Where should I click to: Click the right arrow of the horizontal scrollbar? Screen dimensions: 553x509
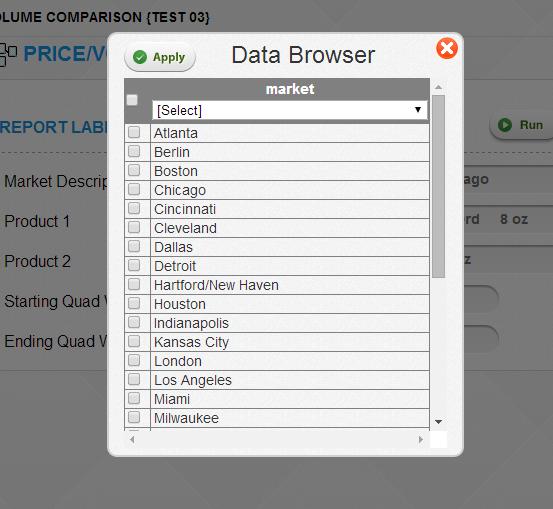[x=420, y=440]
